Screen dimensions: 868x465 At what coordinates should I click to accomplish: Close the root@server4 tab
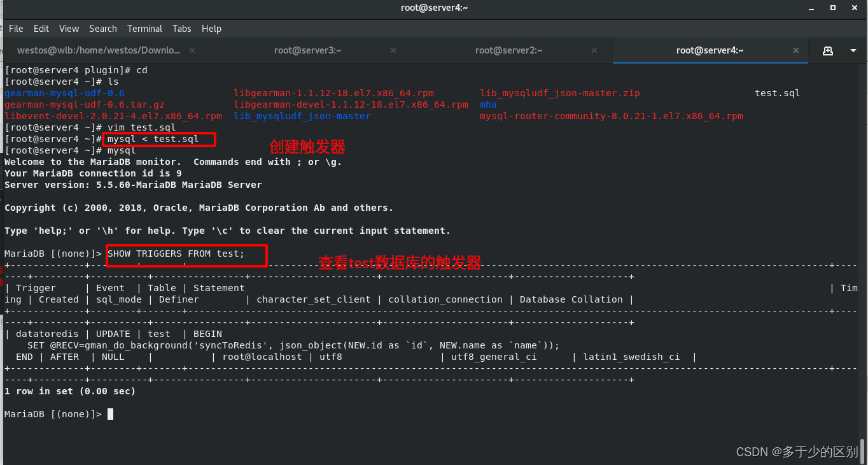pyautogui.click(x=795, y=50)
